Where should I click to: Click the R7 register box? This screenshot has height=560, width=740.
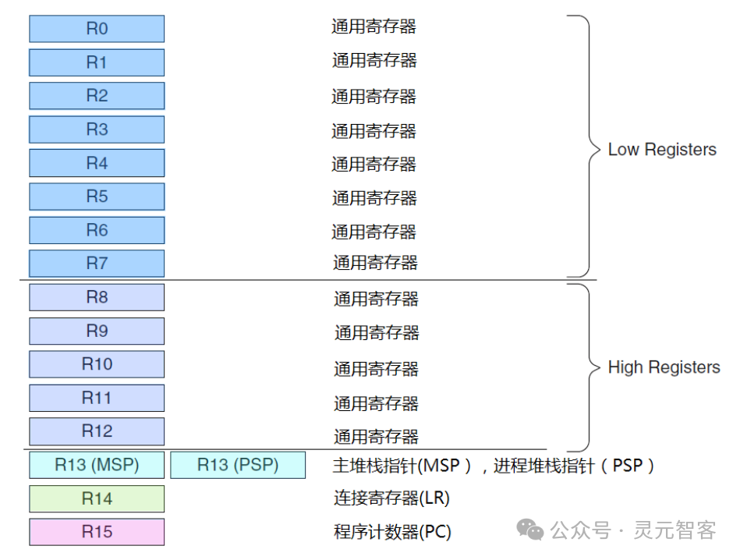(97, 264)
